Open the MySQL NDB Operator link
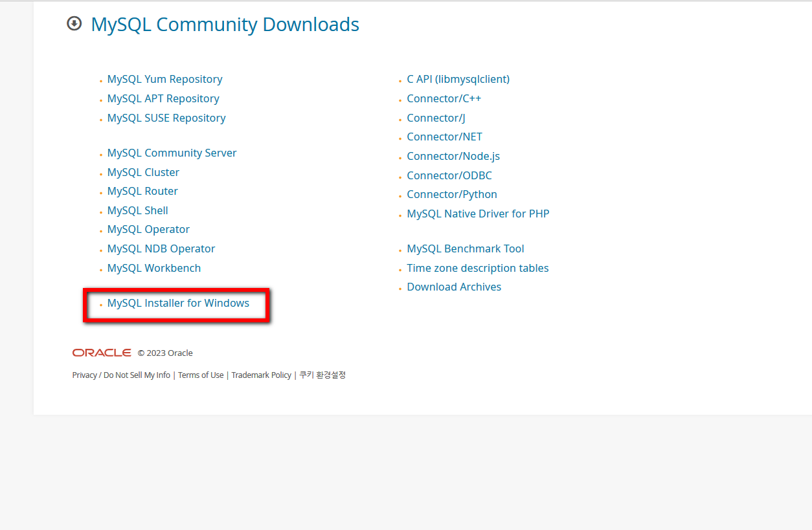The width and height of the screenshot is (812, 530). pos(161,249)
